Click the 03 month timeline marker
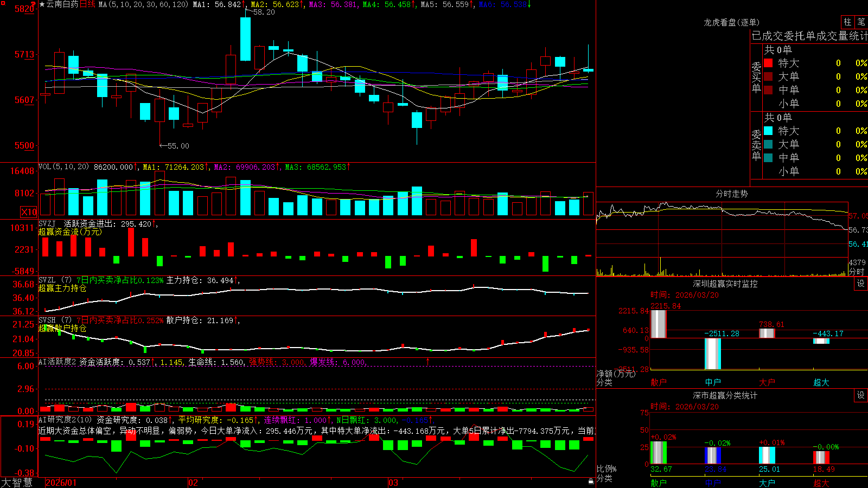Image resolution: width=868 pixels, height=488 pixels. click(x=393, y=483)
